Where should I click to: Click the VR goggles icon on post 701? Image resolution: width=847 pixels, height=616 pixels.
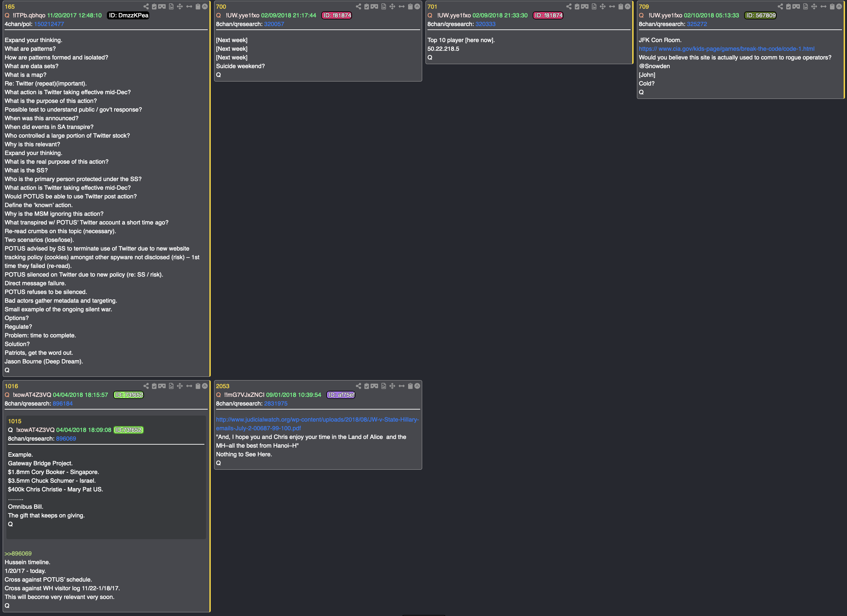pos(585,6)
